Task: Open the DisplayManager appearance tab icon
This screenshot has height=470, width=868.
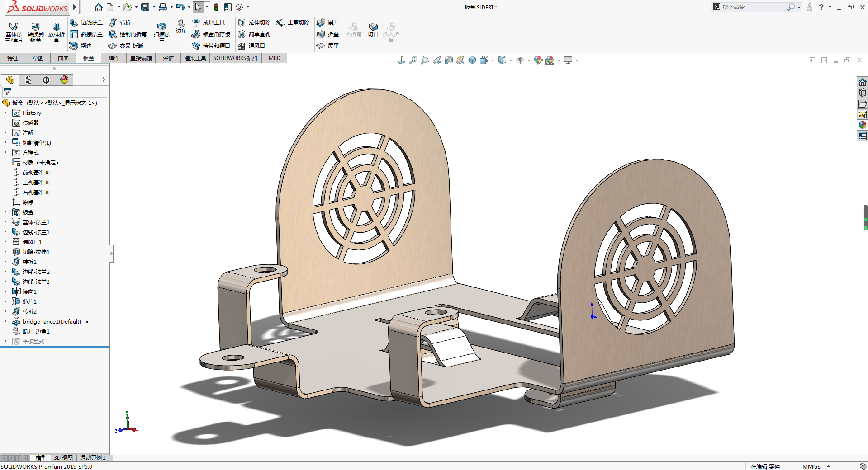Action: click(x=64, y=80)
